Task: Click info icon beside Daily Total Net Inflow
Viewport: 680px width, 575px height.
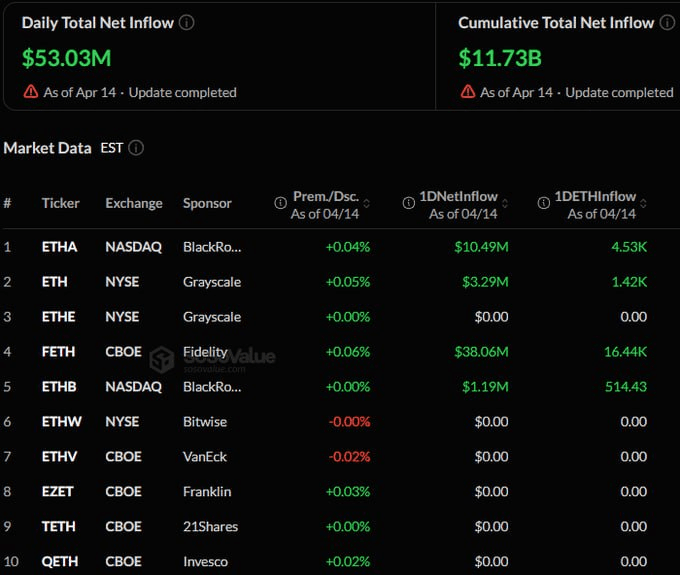Action: point(187,22)
